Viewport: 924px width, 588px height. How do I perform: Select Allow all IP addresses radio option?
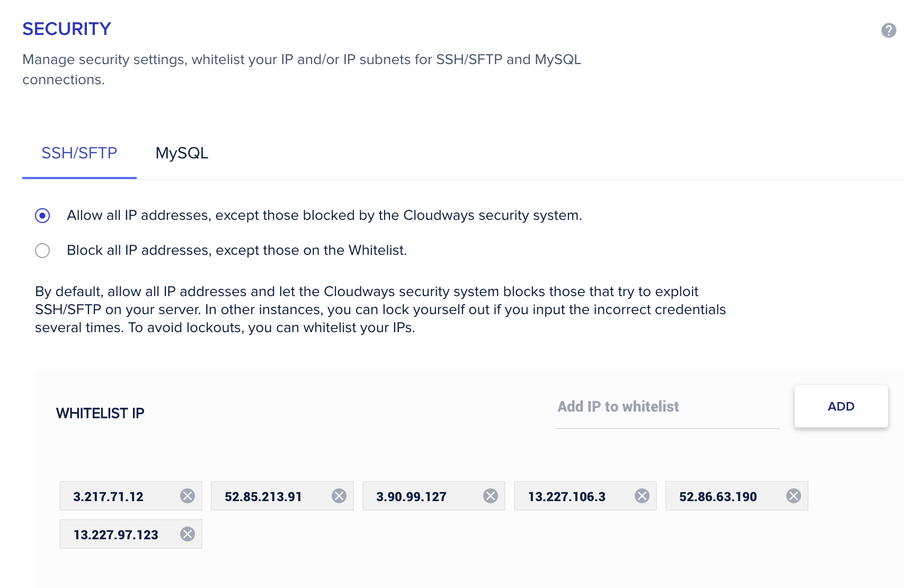42,216
